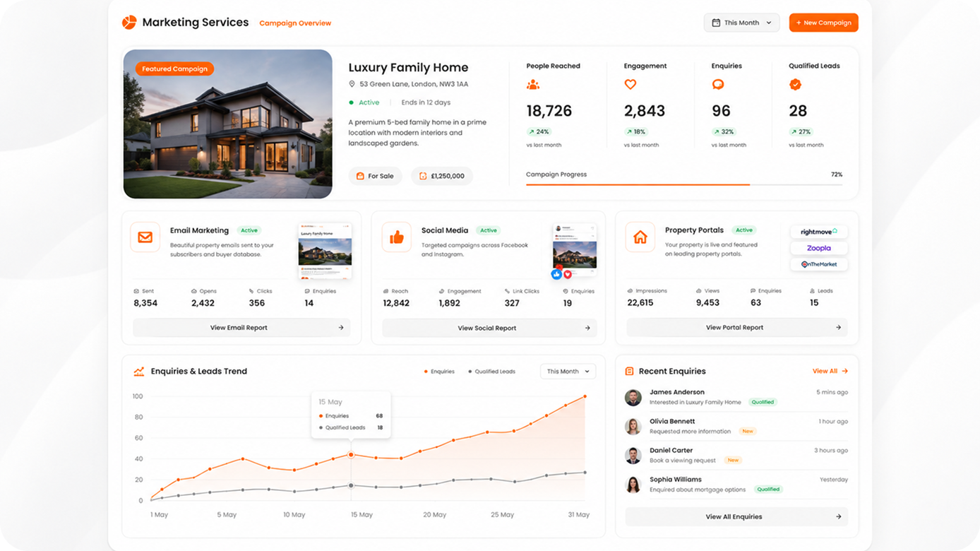Click the 15 May point on the Enquiries line
This screenshot has width=980, height=551.
tap(351, 455)
